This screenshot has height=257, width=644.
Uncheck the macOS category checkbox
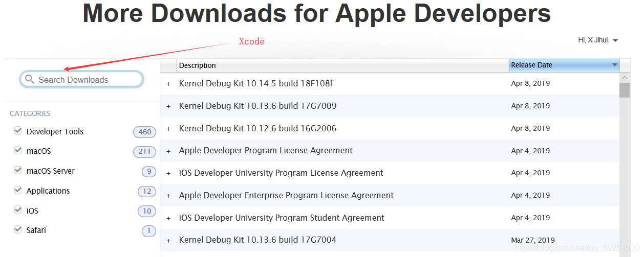coord(18,151)
